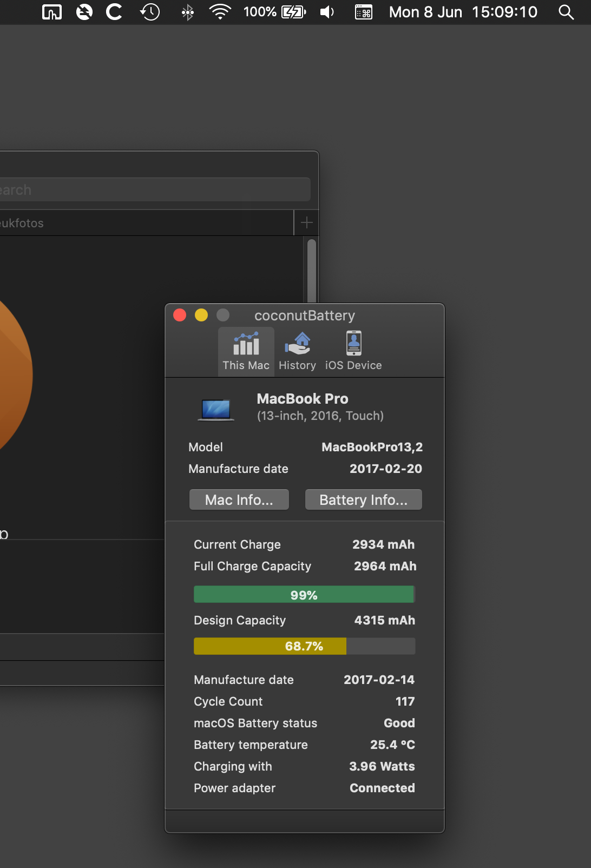Focus the search field in the background window
Viewport: 591px width, 868px height.
click(155, 190)
